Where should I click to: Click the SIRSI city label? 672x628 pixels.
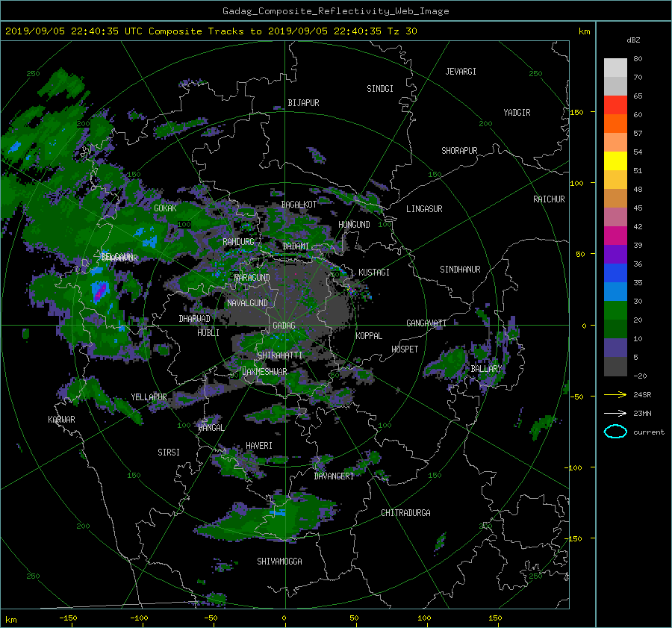pos(169,453)
